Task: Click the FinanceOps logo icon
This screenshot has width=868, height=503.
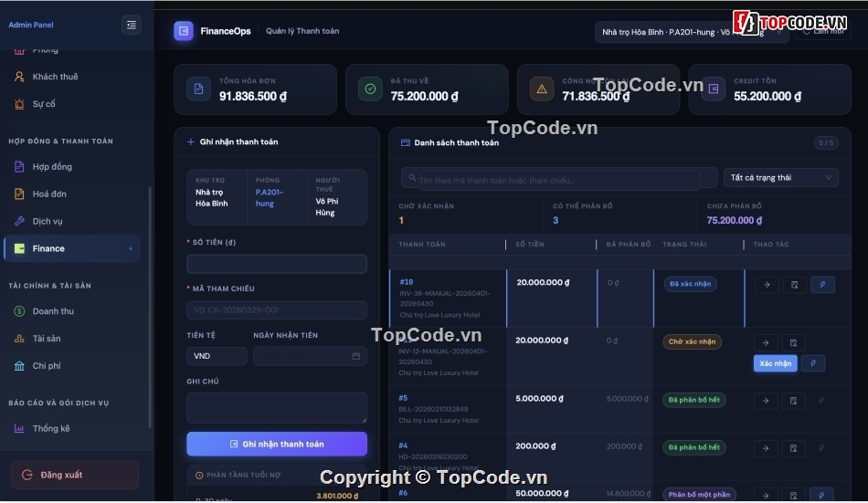Action: point(184,31)
